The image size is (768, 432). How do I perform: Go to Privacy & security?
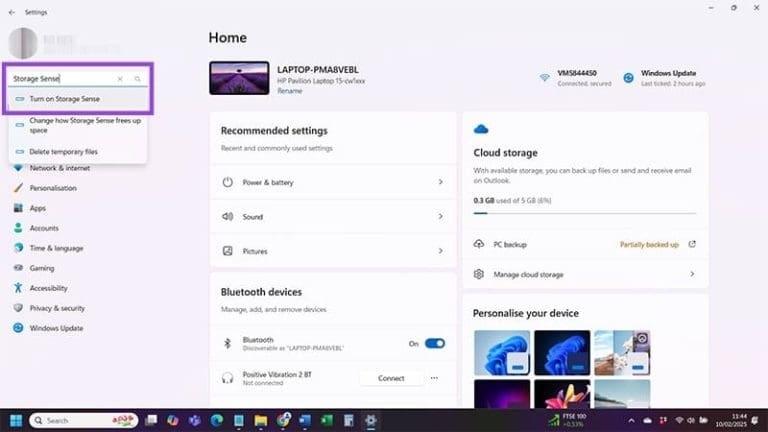pos(57,308)
